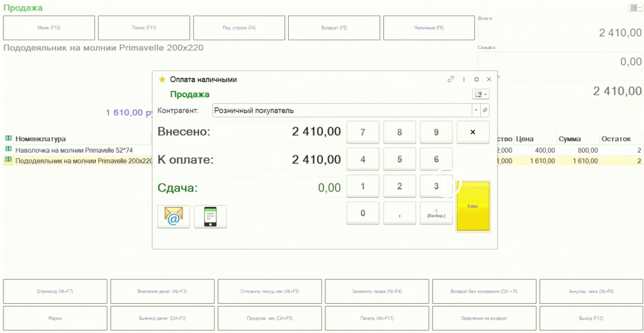Click the Всего total field 2 410,00
The height and width of the screenshot is (333, 644).
tap(560, 33)
